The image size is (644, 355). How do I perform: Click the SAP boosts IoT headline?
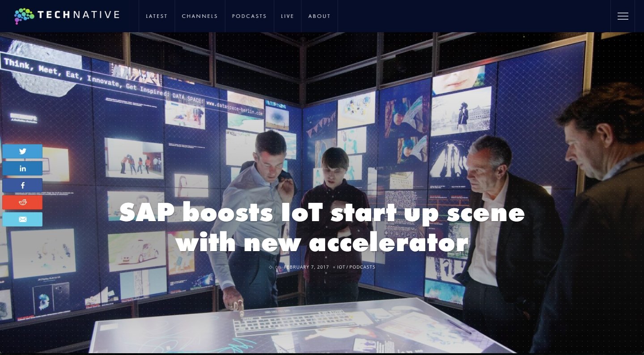(x=322, y=227)
